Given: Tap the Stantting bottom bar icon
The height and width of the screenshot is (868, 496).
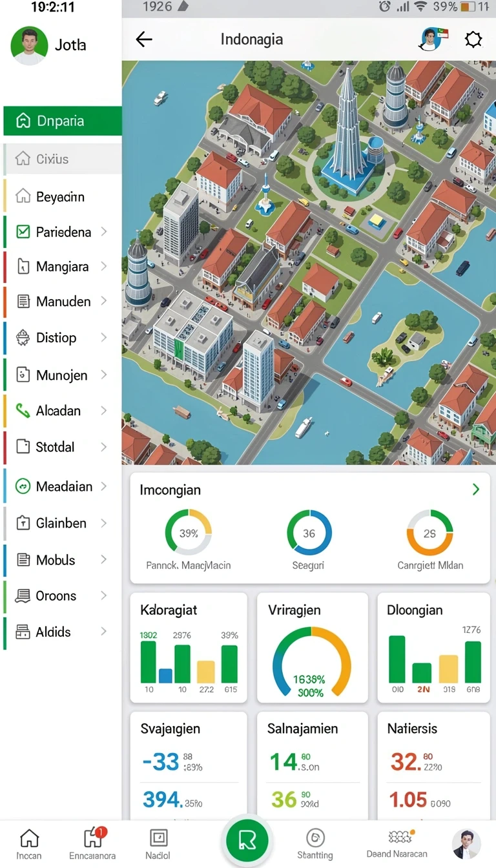Looking at the screenshot, I should tap(315, 843).
